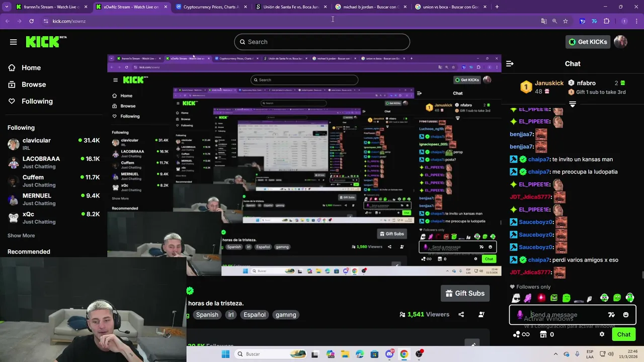Open a new browser tab

point(497,7)
